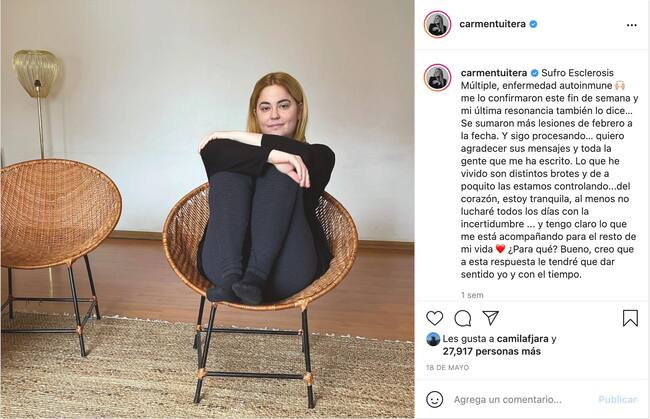
Task: Click the Publicar button
Action: [x=617, y=400]
